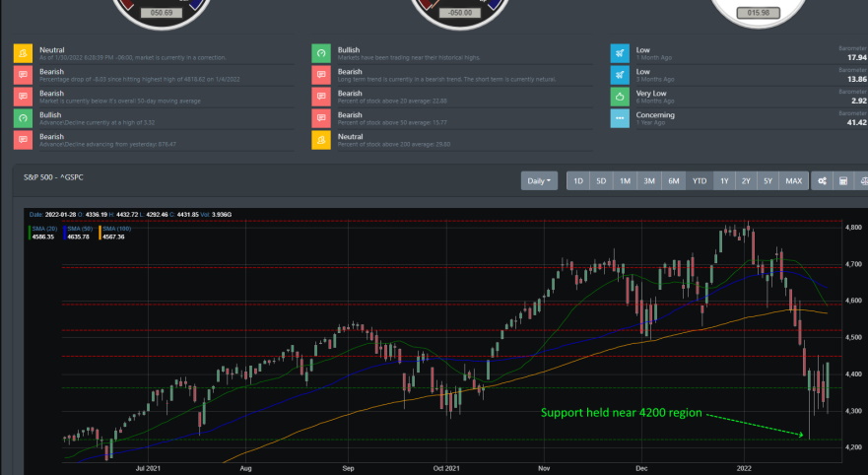
Task: Select the 6M range tab
Action: 674,181
